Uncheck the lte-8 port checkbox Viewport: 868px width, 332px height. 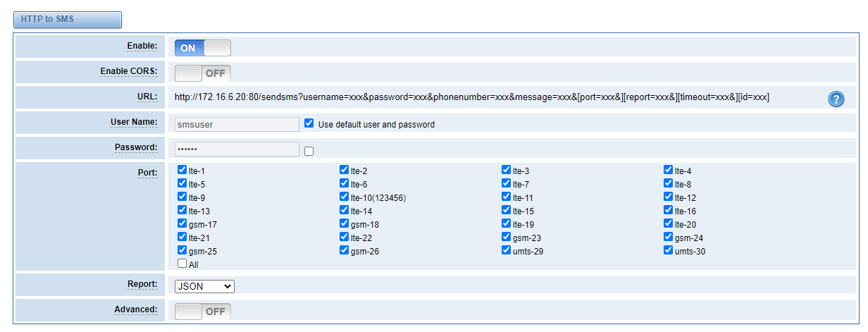(668, 183)
